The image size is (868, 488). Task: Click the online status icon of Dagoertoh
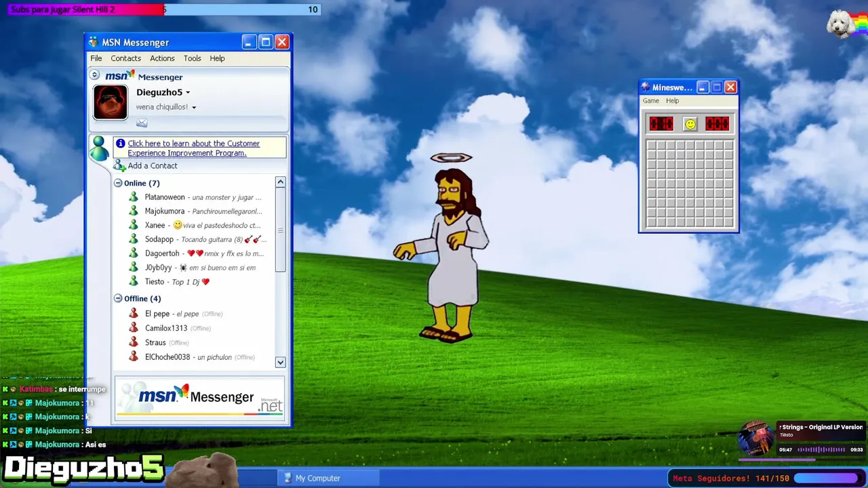pyautogui.click(x=134, y=253)
